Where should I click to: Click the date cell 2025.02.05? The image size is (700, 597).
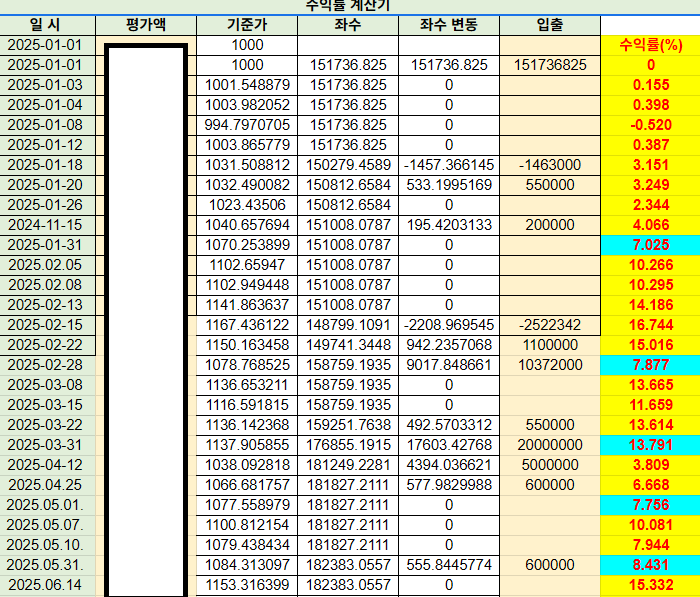[47, 265]
